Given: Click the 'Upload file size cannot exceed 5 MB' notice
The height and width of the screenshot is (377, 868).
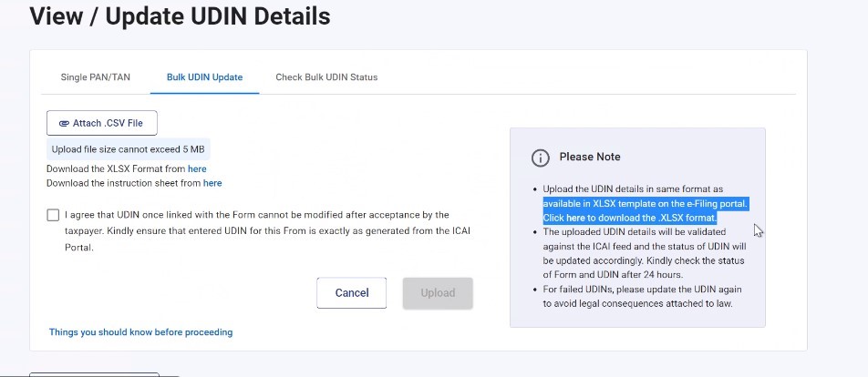Looking at the screenshot, I should tap(128, 149).
